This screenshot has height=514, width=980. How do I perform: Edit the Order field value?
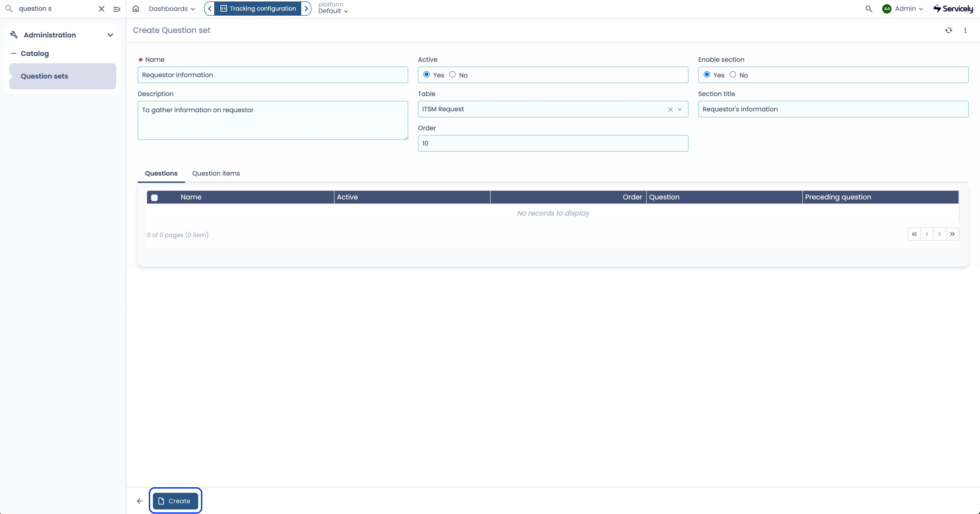click(x=553, y=144)
